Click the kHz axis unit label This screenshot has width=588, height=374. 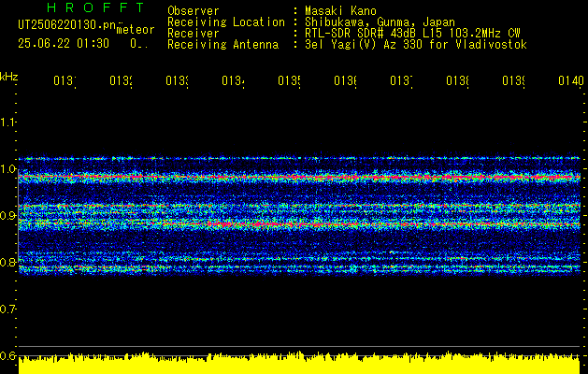click(8, 77)
